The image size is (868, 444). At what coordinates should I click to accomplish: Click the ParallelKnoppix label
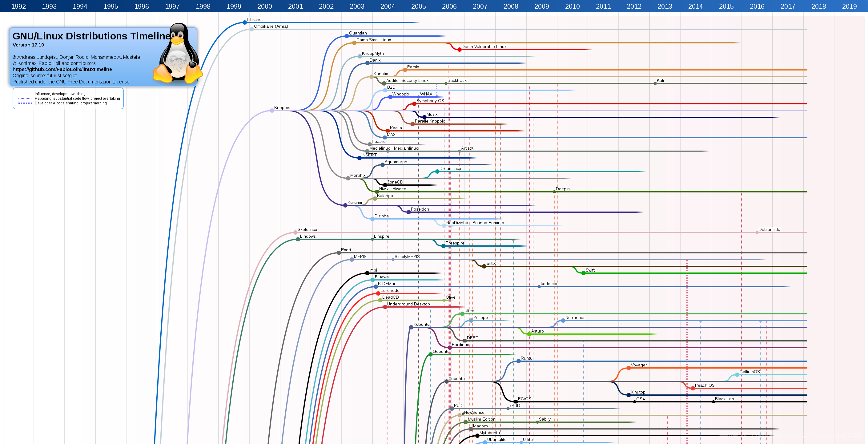click(430, 121)
